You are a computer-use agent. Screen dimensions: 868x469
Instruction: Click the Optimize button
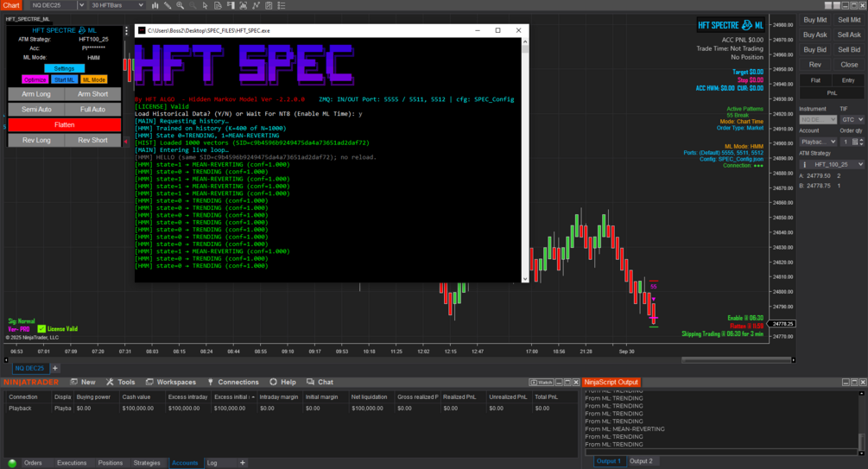click(x=35, y=79)
